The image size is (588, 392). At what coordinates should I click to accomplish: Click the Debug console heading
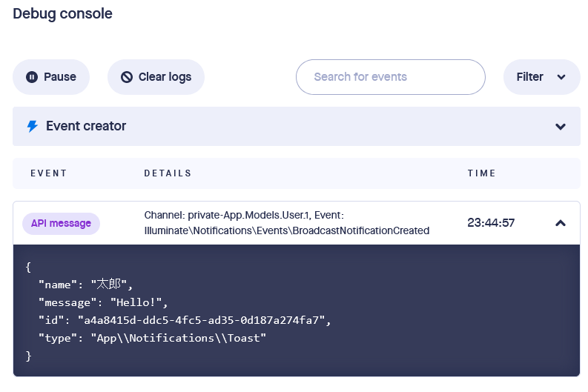(x=62, y=13)
